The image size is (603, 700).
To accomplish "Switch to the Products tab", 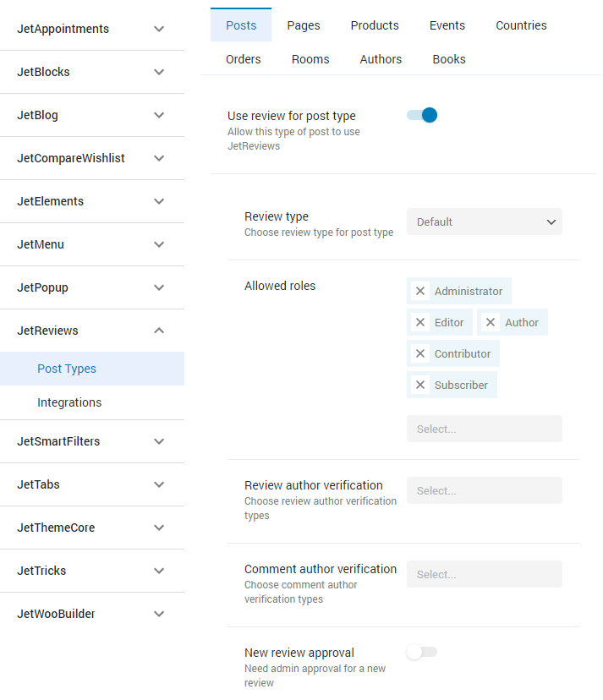I will click(375, 25).
